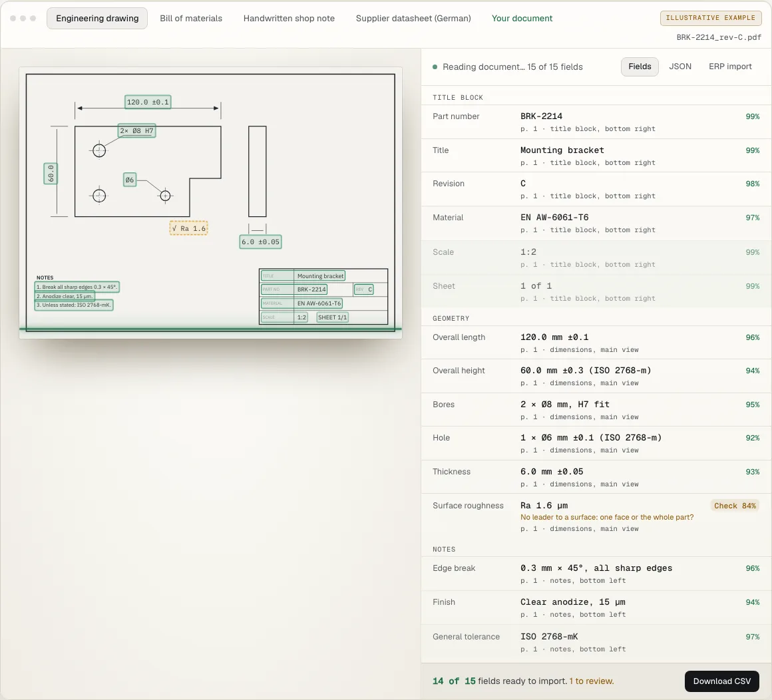Show the Fields view

click(640, 67)
